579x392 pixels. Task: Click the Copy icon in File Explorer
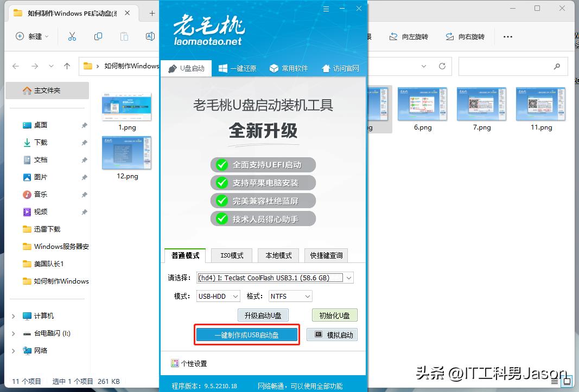pos(98,36)
